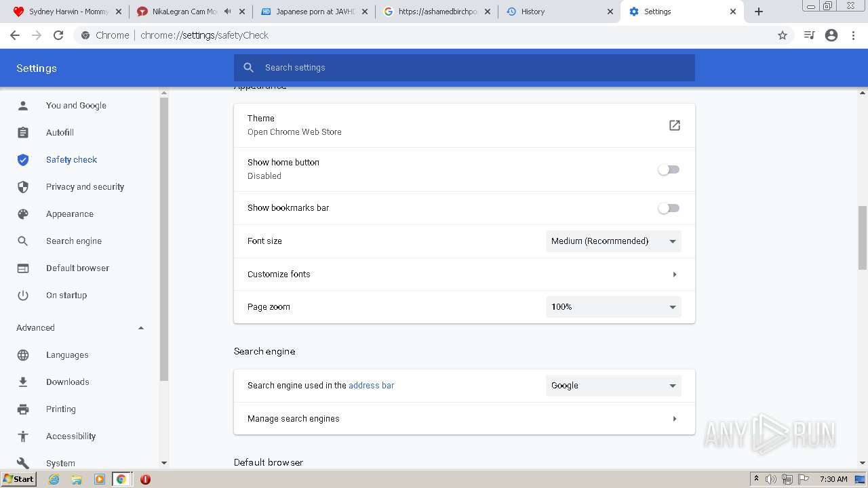Click the Printing printer icon
This screenshot has height=488, width=868.
[x=23, y=409]
